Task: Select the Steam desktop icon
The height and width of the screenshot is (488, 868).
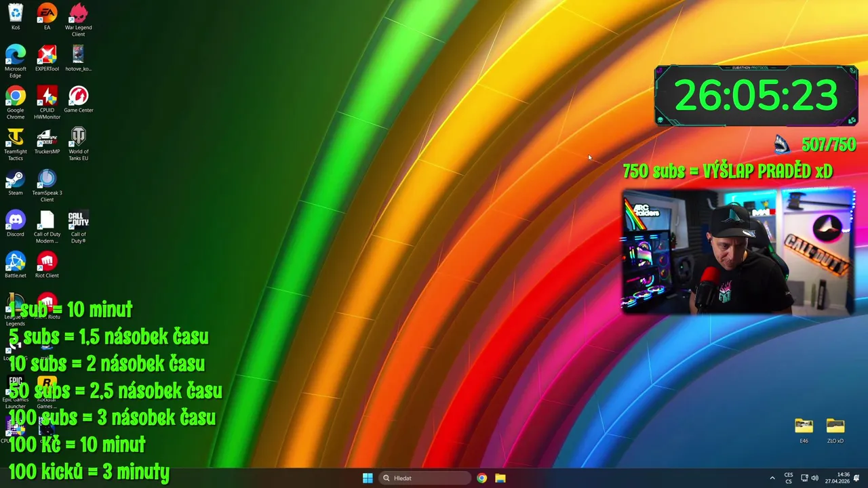Action: point(16,182)
